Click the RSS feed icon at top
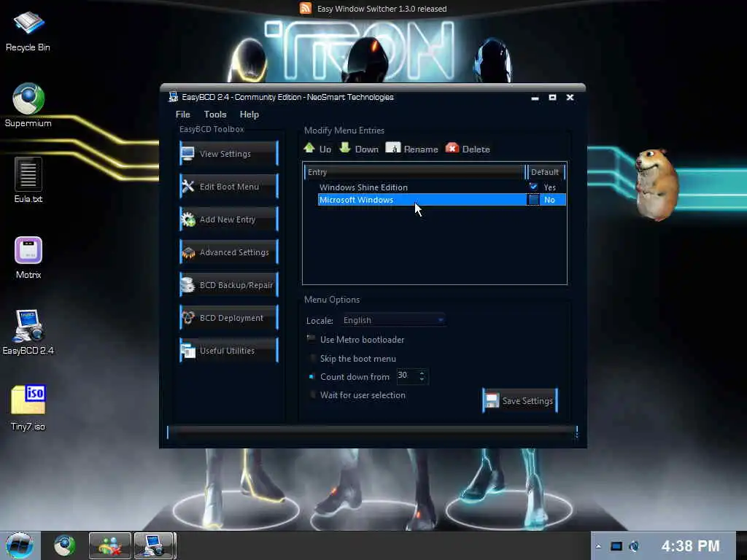 point(306,8)
